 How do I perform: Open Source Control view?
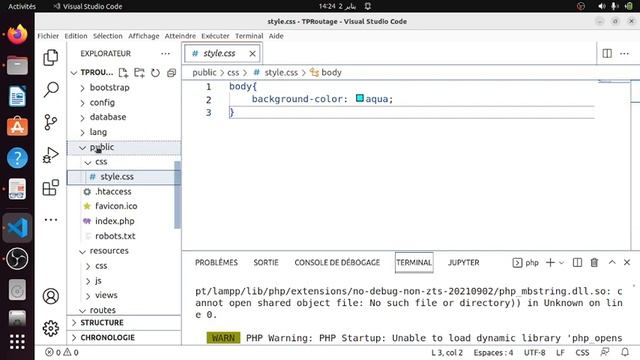tap(51, 122)
